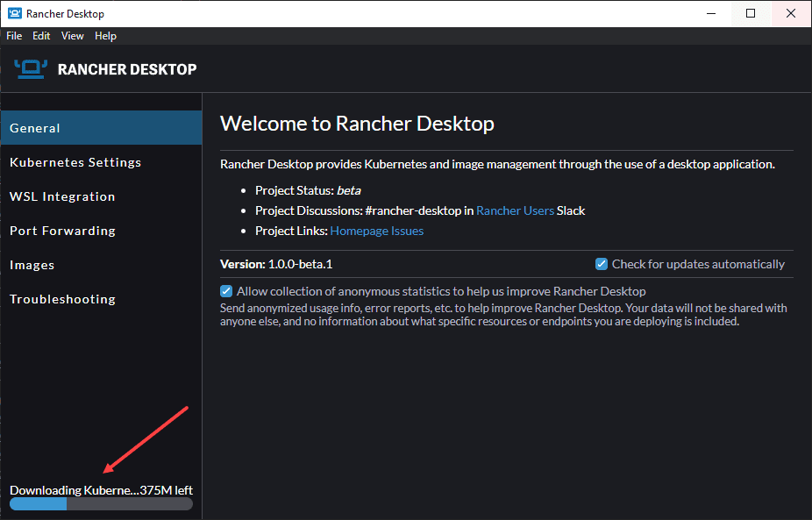The image size is (812, 520).
Task: Open the View menu
Action: tap(73, 36)
